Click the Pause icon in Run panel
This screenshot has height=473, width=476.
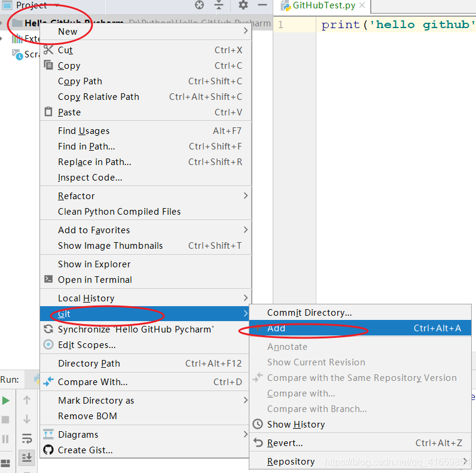5,439
